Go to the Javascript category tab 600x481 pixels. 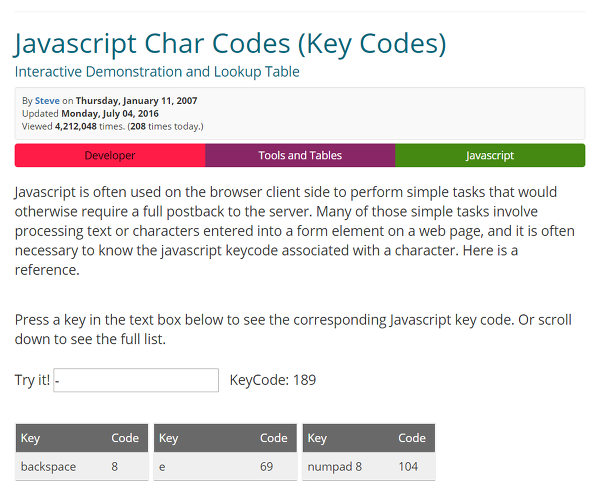point(490,155)
